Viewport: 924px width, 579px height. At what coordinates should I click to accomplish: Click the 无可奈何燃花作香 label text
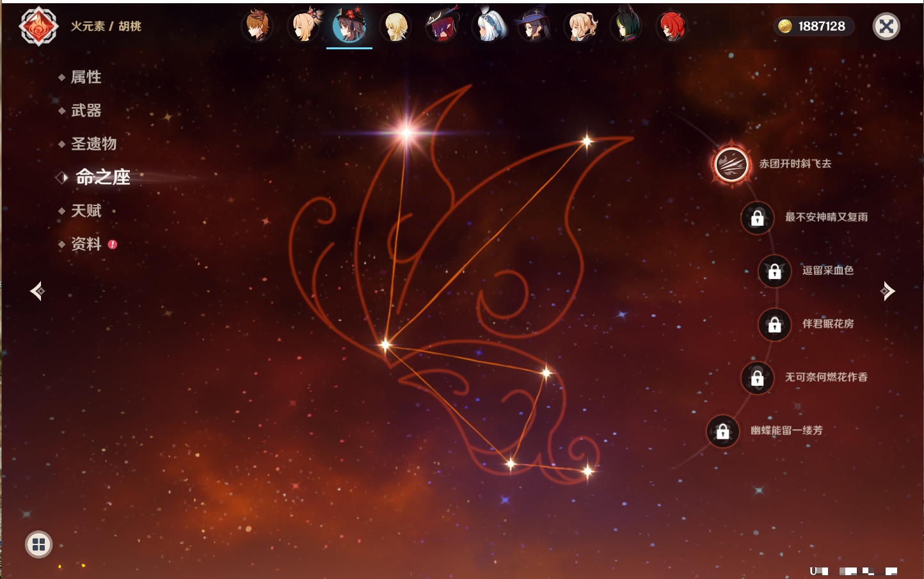click(826, 377)
